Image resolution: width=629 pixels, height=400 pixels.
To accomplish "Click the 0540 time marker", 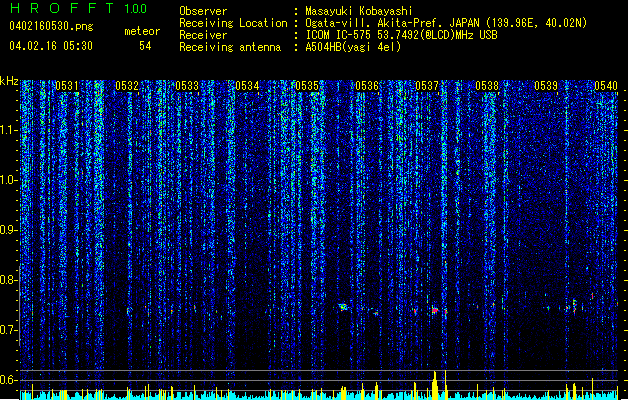I will pos(606,86).
